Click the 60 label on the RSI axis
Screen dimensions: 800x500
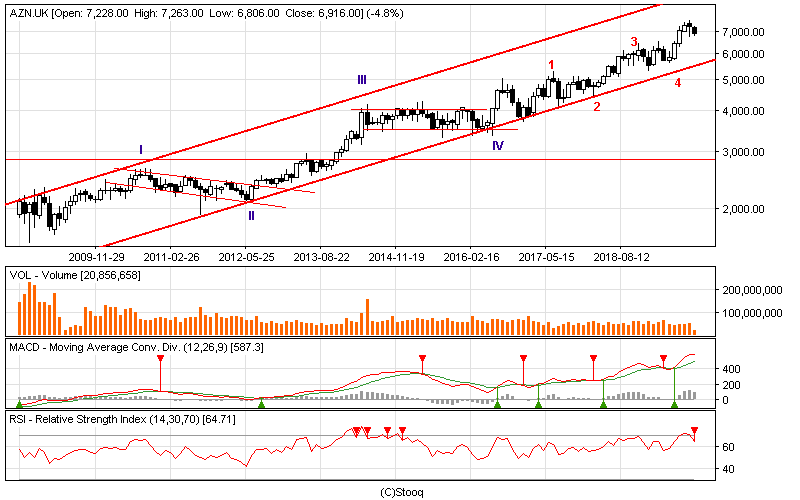click(x=729, y=447)
